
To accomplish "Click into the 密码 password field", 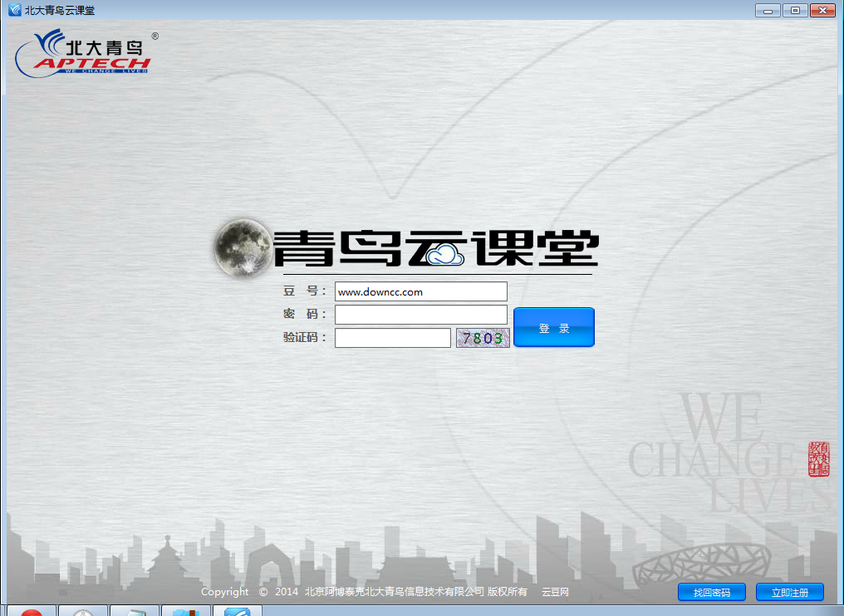I will [420, 315].
